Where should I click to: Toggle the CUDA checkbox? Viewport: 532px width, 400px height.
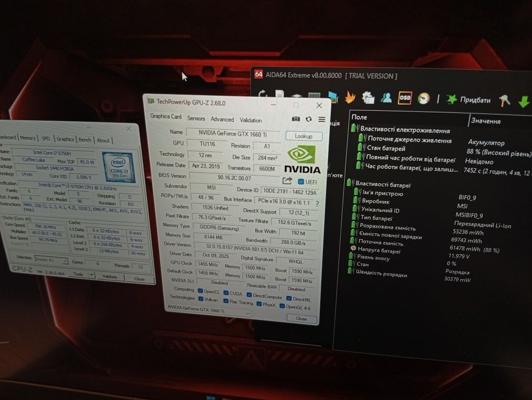(x=226, y=293)
